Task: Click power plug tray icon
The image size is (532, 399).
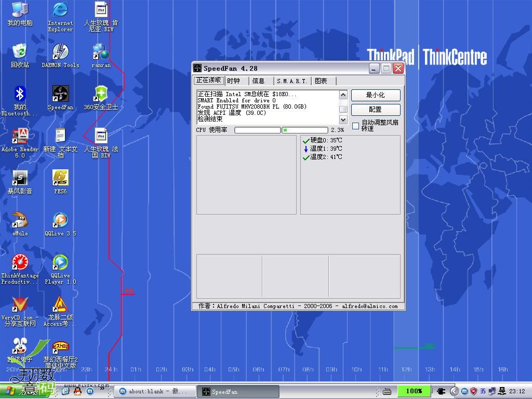Action: click(x=442, y=391)
